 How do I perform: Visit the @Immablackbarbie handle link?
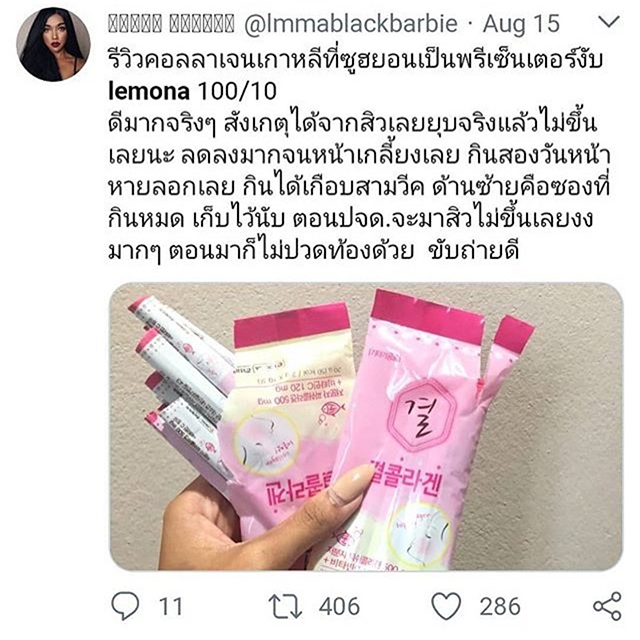(x=351, y=24)
